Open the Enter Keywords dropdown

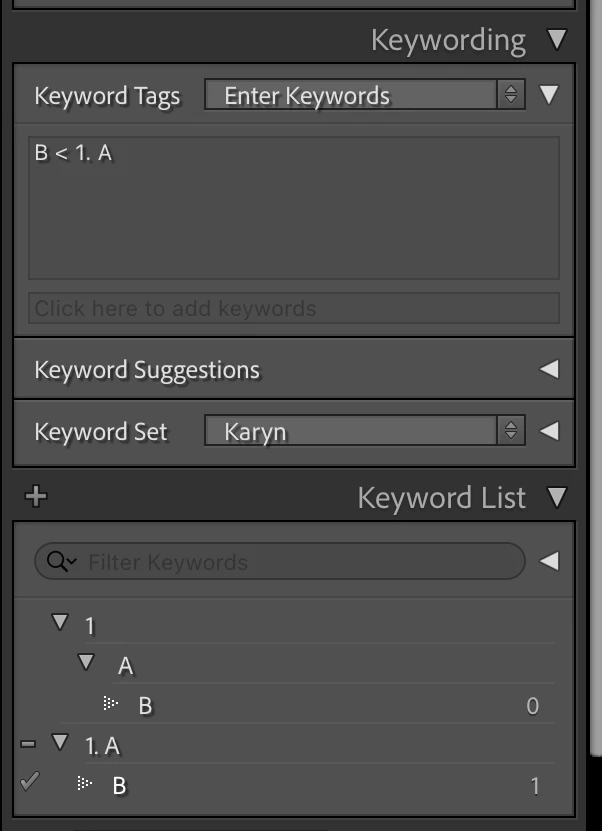pos(365,95)
